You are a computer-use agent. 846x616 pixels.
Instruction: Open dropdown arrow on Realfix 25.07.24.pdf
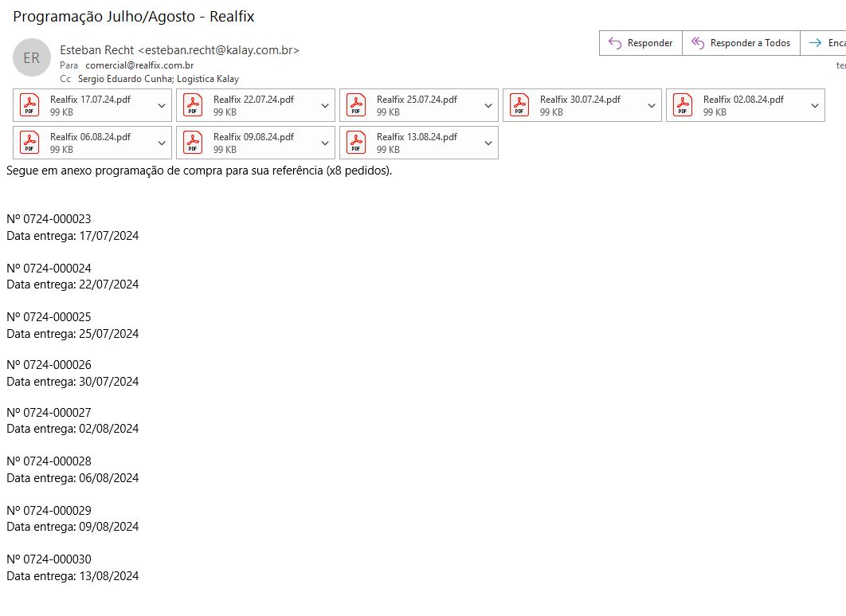click(489, 105)
